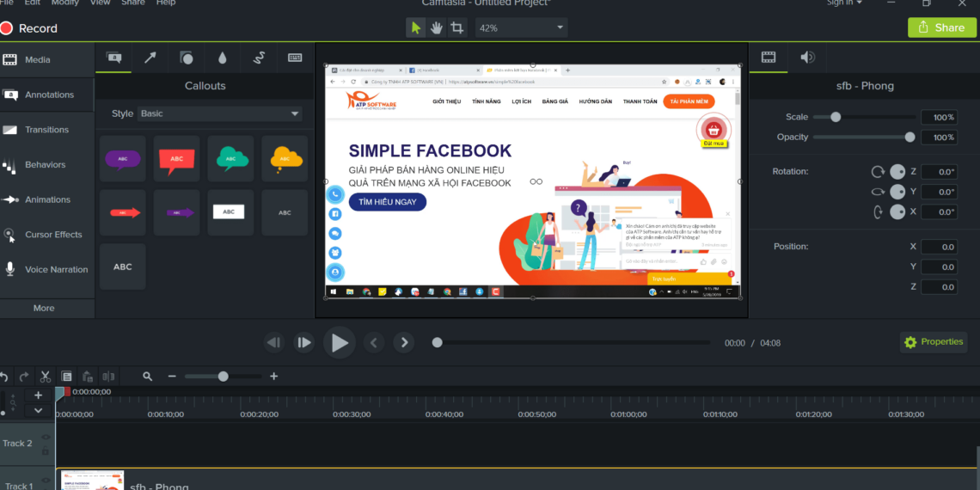
Task: Click the Play button
Action: click(340, 342)
